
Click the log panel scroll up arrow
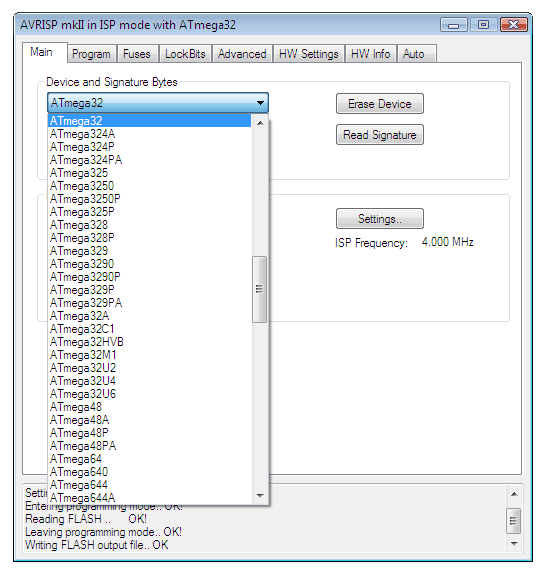pyautogui.click(x=514, y=494)
